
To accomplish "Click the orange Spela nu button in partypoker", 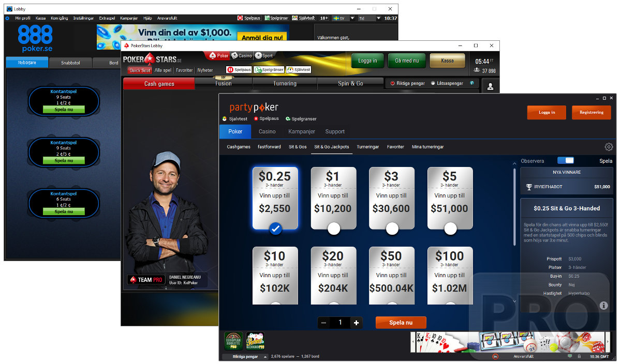I will click(401, 323).
